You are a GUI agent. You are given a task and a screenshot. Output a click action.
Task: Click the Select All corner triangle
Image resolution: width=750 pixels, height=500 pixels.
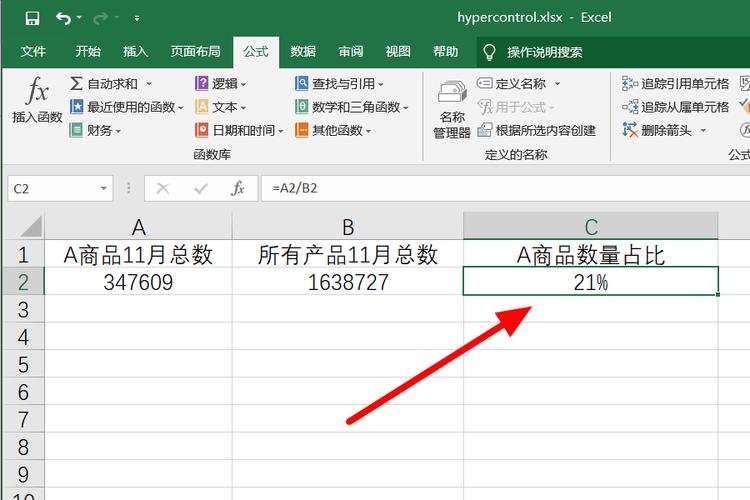pyautogui.click(x=32, y=226)
